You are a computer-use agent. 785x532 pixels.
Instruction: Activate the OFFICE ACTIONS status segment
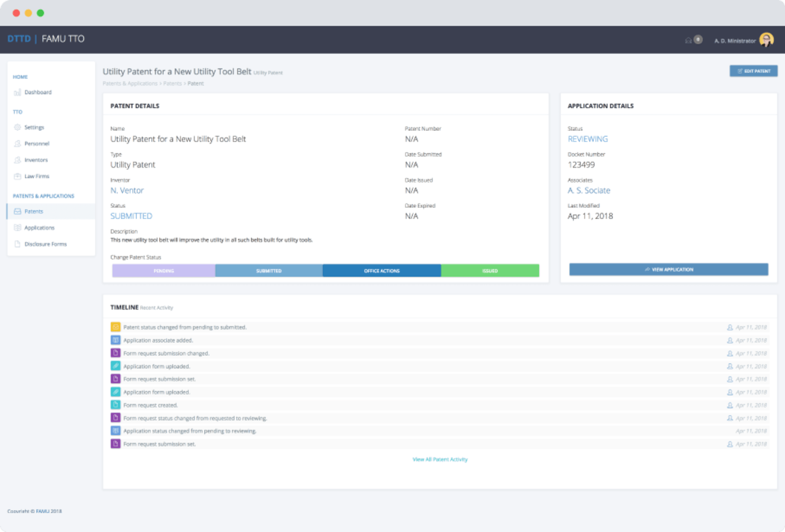pos(381,270)
